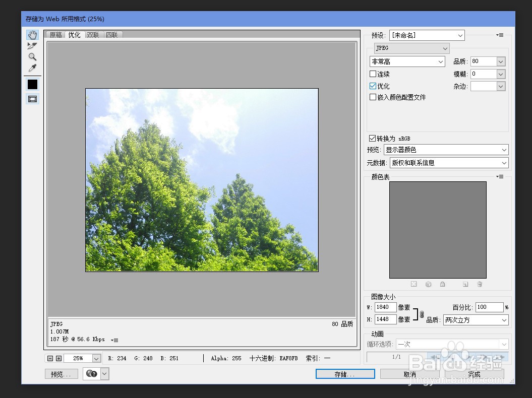Select the Zoom tool

32,56
